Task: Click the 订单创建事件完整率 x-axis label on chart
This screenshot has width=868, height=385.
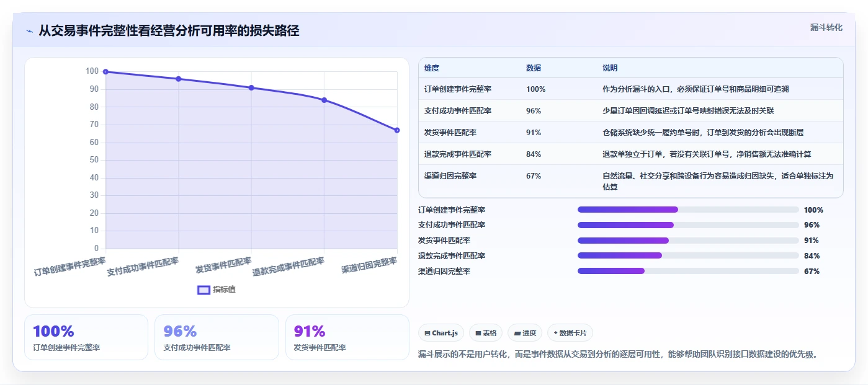Action: (70, 266)
